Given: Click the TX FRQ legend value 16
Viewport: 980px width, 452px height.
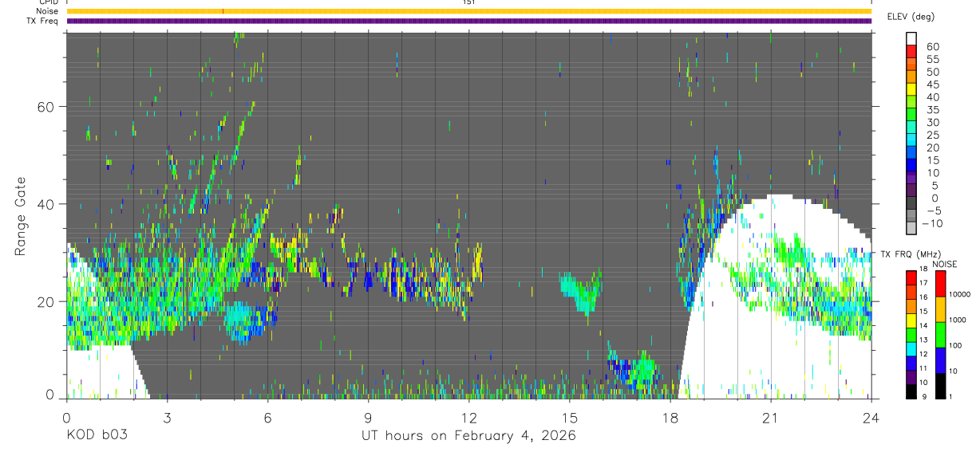Looking at the screenshot, I should coord(923,297).
